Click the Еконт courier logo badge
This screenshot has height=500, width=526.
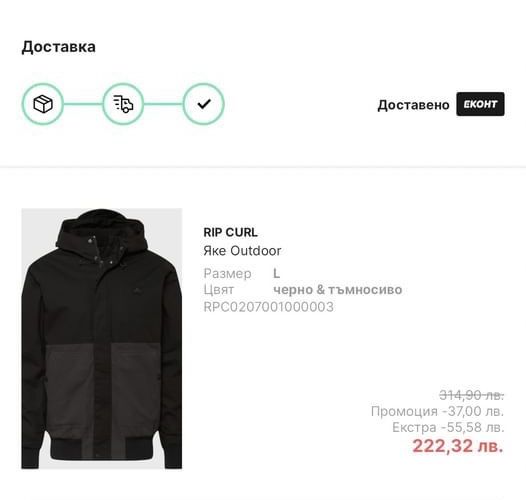click(x=480, y=104)
